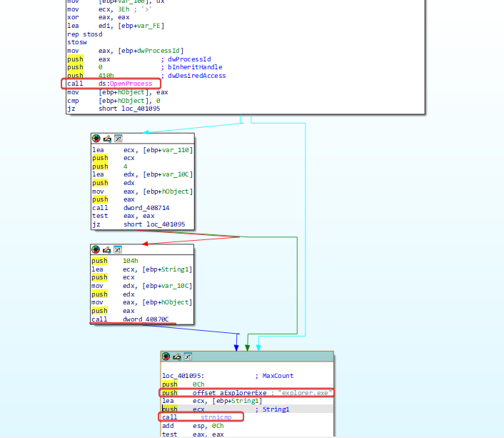This screenshot has height=438, width=504.
Task: Click the '; bInheritHandle' comment
Action: pyautogui.click(x=191, y=67)
